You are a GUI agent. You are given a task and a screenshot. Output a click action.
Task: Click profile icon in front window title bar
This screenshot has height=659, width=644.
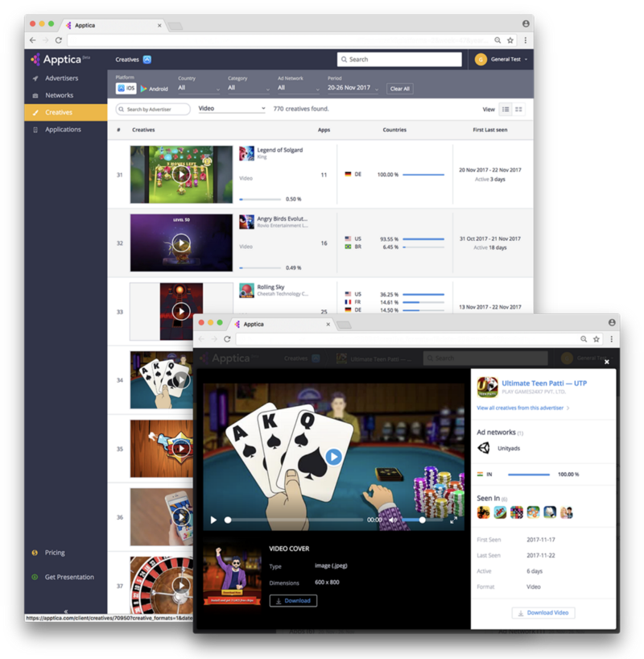(x=612, y=322)
